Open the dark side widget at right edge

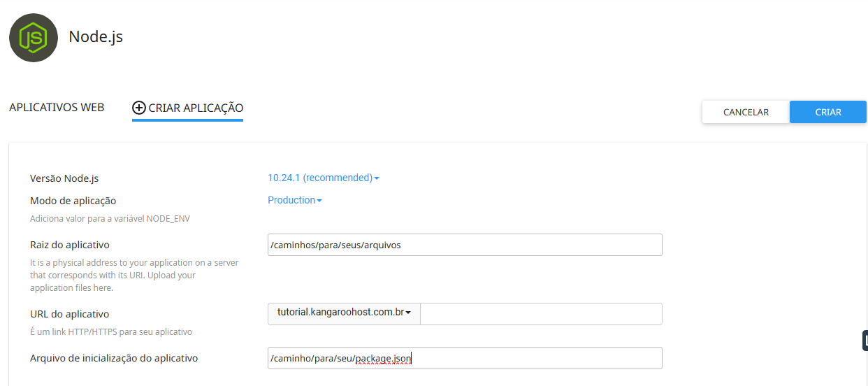[865, 341]
